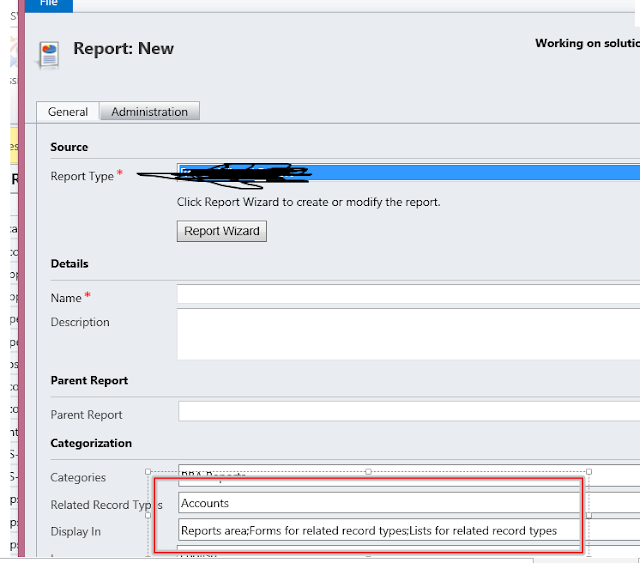Click the left-middle selection handle

pos(148,515)
